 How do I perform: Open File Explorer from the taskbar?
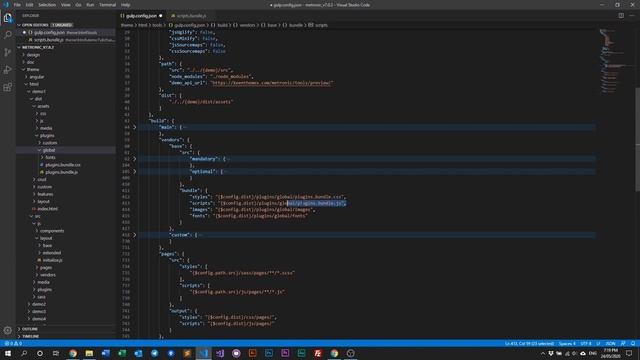click(89, 353)
